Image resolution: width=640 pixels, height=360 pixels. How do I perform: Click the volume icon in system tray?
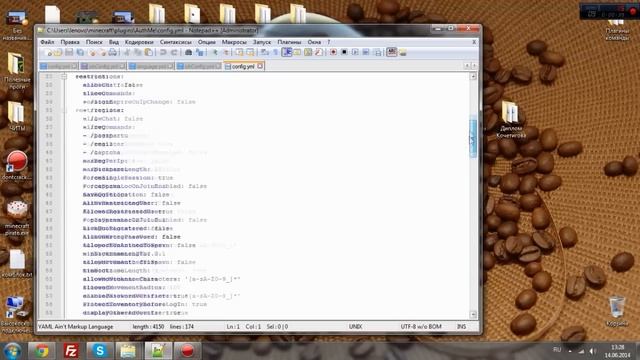(x=593, y=351)
